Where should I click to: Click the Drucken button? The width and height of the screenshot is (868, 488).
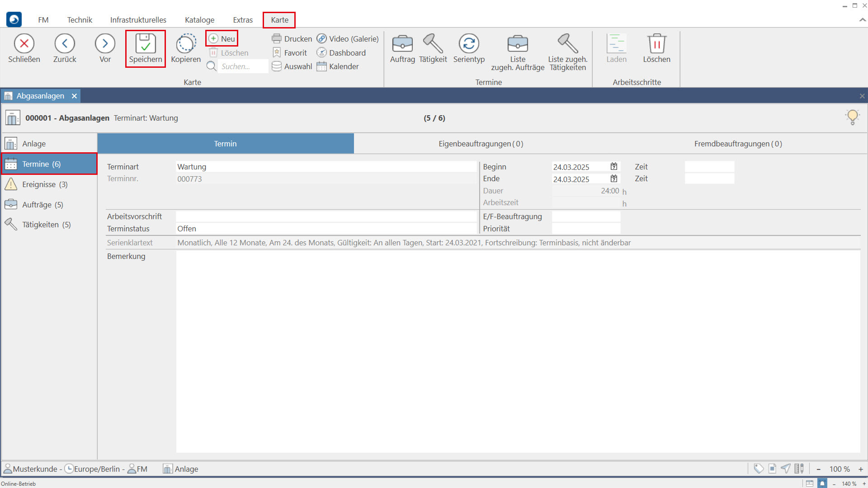(292, 39)
